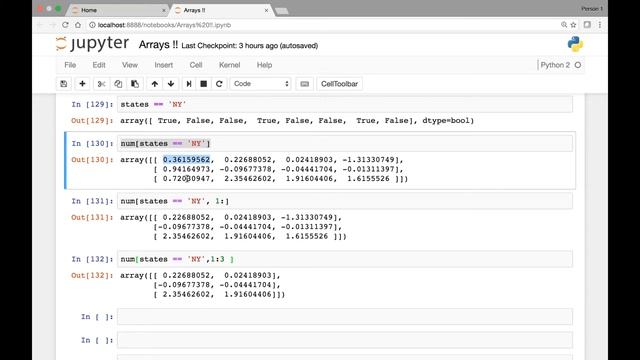This screenshot has width=640, height=360.
Task: Click the Out[129] output prompt
Action: click(92, 120)
